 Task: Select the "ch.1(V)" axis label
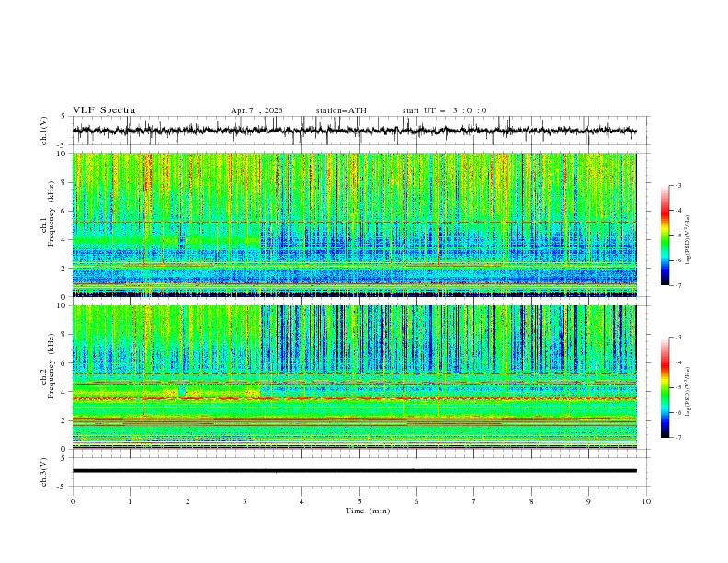pyautogui.click(x=44, y=131)
